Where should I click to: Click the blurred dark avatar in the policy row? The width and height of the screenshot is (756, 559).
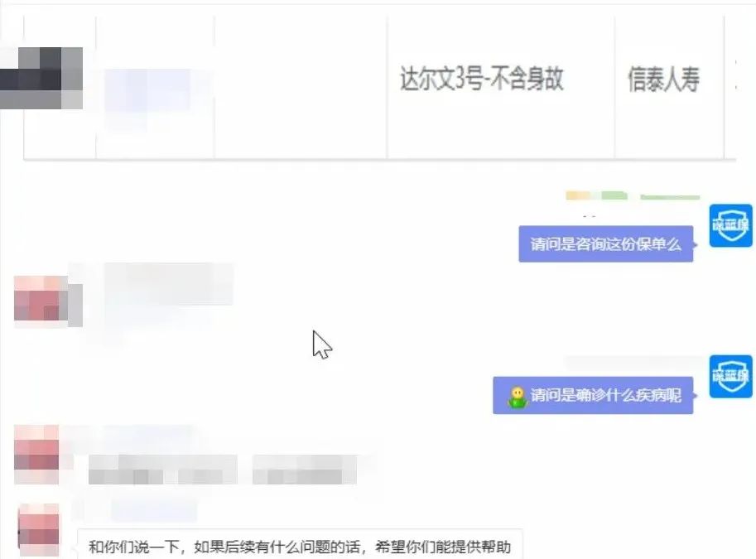(41, 78)
